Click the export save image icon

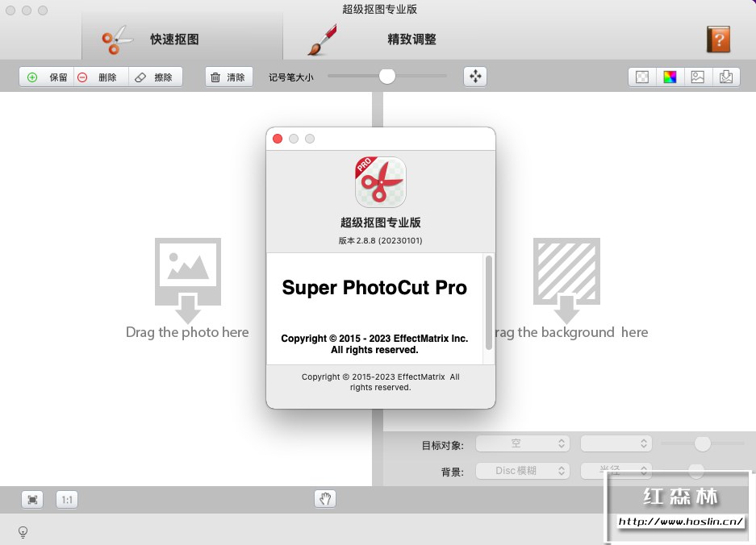[x=725, y=77]
